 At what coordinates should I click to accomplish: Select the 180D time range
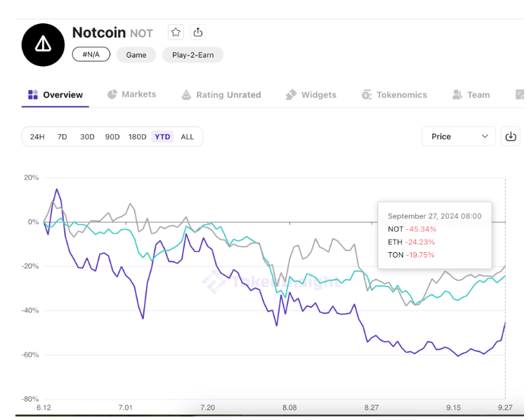(x=137, y=137)
